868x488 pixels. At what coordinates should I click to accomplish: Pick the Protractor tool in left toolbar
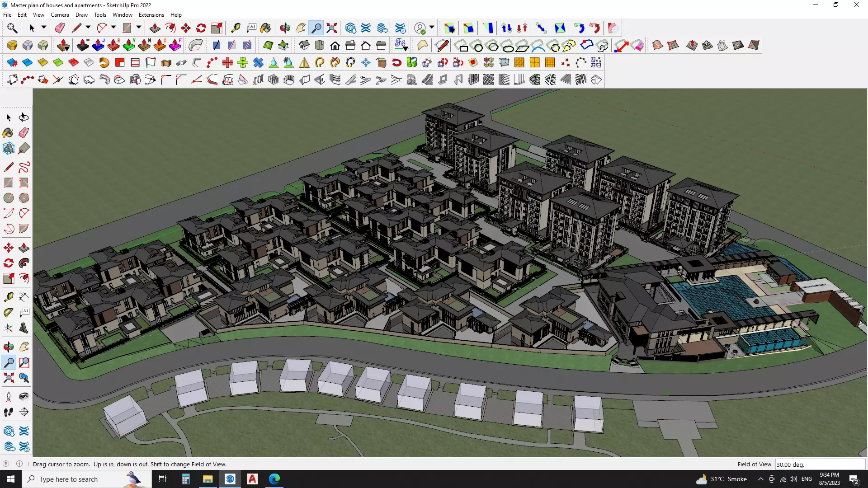click(x=9, y=312)
